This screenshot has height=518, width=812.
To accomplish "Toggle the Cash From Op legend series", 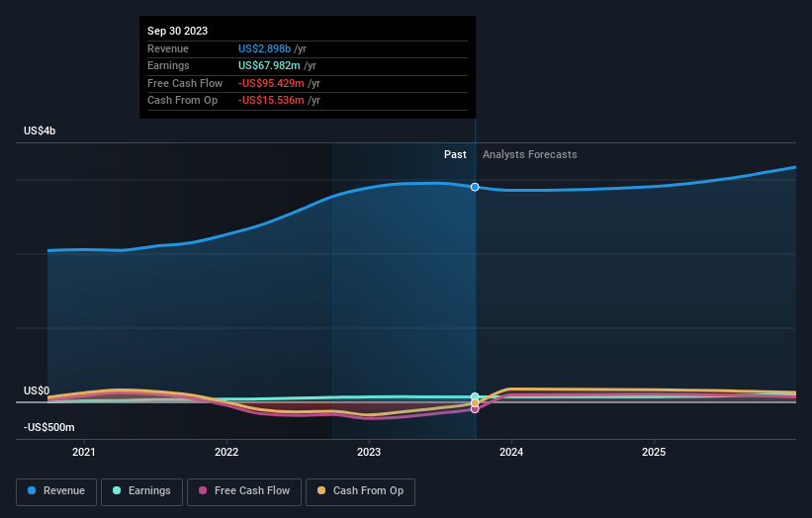I will pyautogui.click(x=360, y=491).
